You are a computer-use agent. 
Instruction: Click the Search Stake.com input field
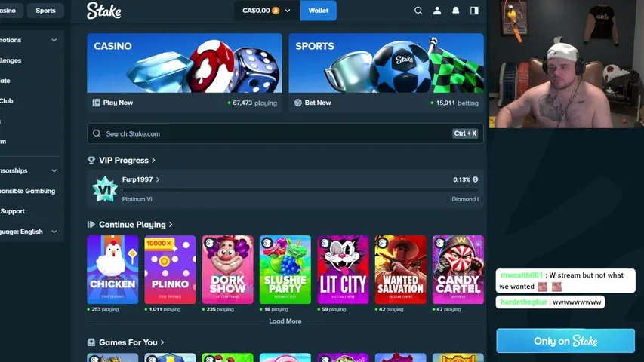pos(285,133)
